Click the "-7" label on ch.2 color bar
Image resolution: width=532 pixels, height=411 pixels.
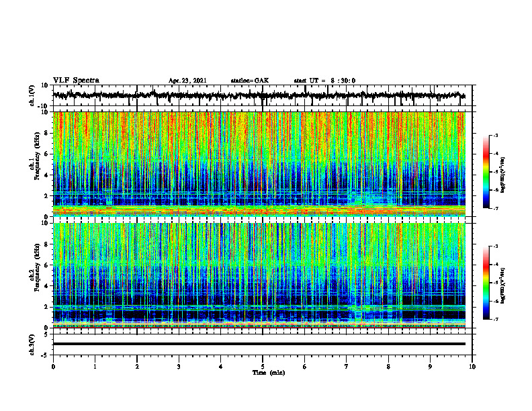495,320
